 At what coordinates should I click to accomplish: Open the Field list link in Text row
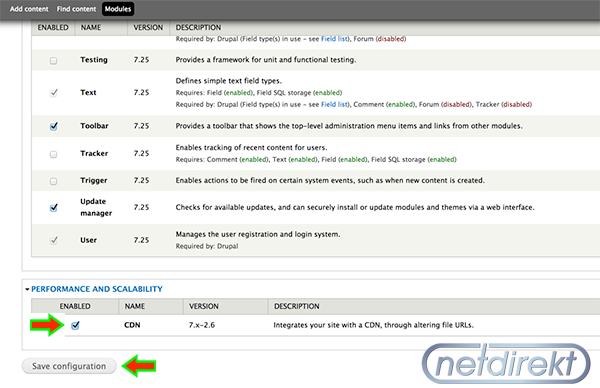pyautogui.click(x=334, y=104)
